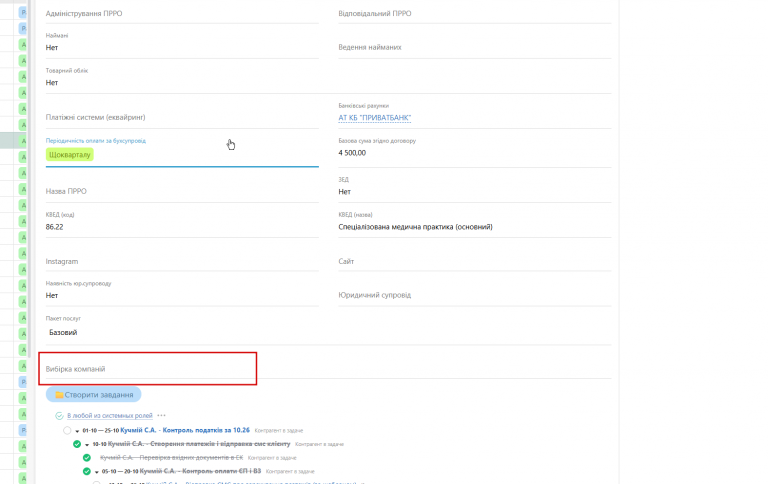
Task: Uncheck the Контроль оплати ЄП і ВЗ task
Action: pyautogui.click(x=87, y=472)
